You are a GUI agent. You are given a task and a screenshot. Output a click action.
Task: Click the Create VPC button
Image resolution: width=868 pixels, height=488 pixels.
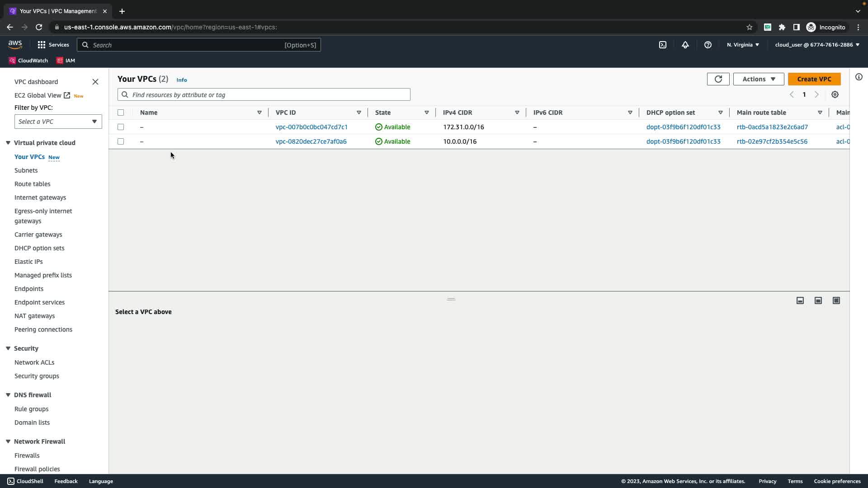(x=814, y=79)
